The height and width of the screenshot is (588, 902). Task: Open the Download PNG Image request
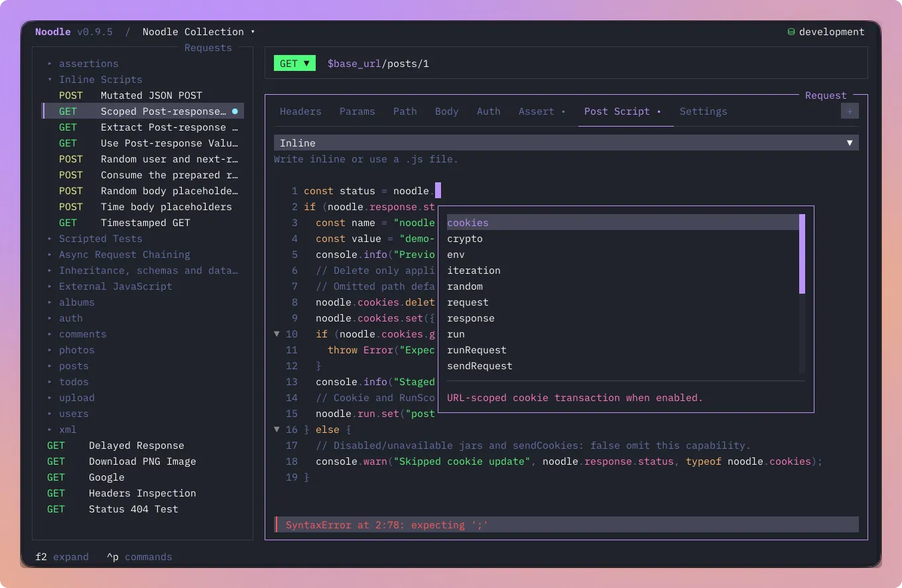(143, 461)
